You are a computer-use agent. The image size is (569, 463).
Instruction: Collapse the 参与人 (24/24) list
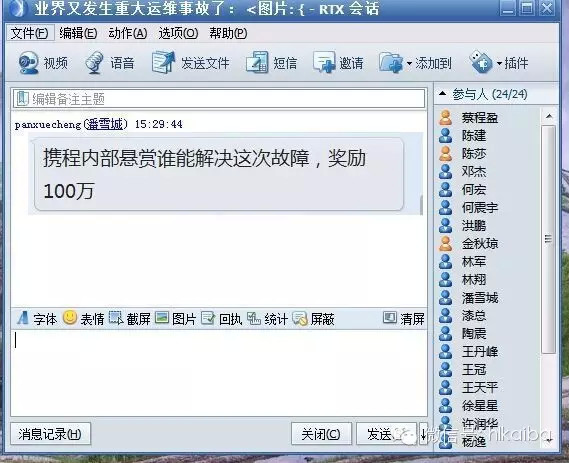pos(442,94)
